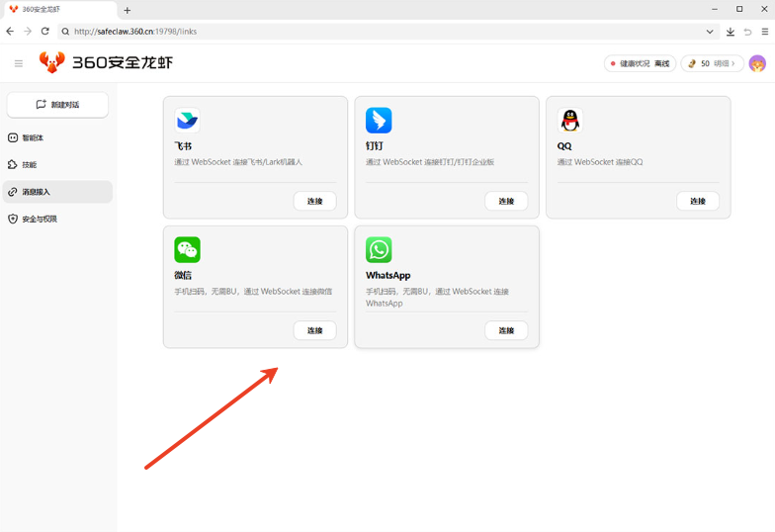Open 安全与权限 in the sidebar

(57, 220)
